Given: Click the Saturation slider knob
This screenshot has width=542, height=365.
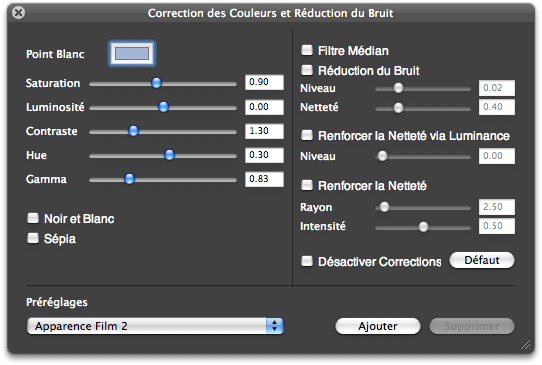Looking at the screenshot, I should (157, 83).
